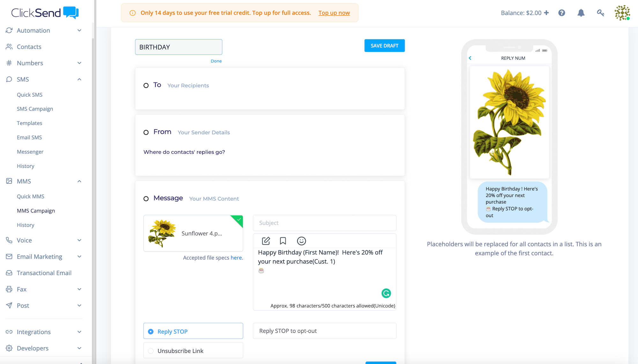Click Top up now free trial link
The width and height of the screenshot is (638, 364).
click(334, 13)
